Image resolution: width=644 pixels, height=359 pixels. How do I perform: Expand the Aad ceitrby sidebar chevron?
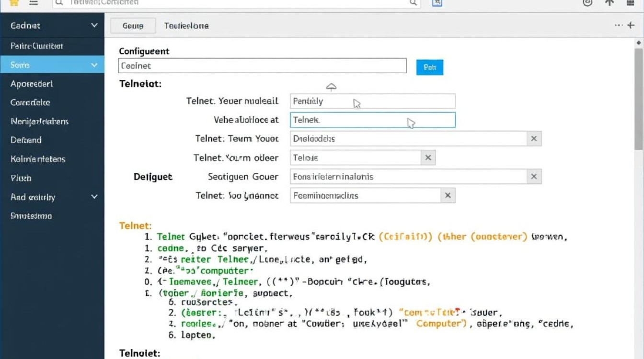click(94, 197)
